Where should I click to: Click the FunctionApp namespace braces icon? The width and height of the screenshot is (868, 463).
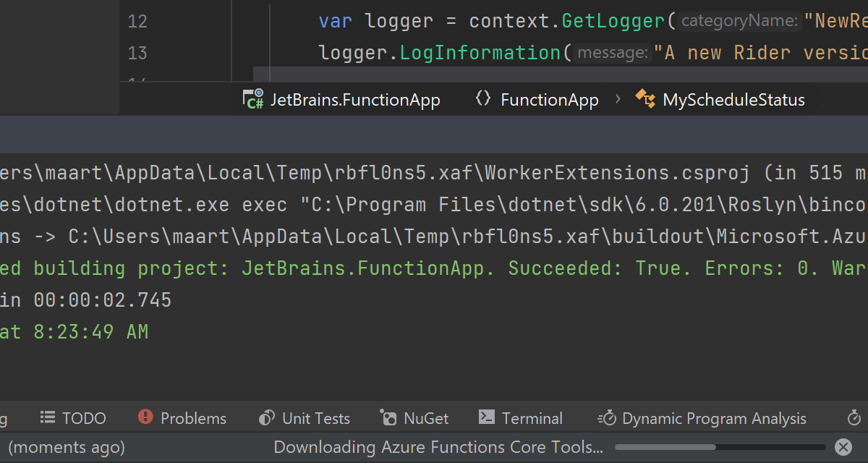click(483, 99)
